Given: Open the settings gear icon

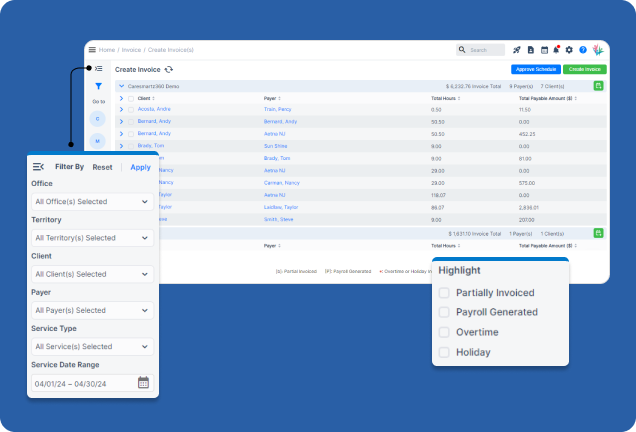Looking at the screenshot, I should coord(569,49).
